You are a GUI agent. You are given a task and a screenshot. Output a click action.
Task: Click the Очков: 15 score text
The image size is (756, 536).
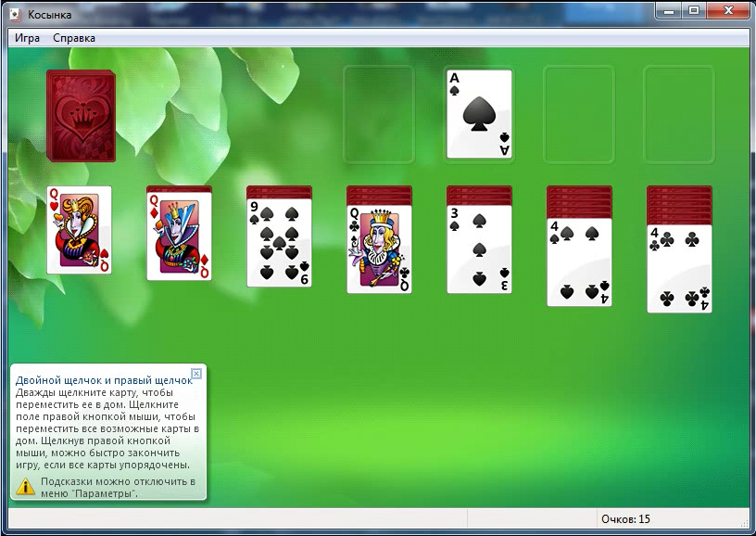(625, 519)
